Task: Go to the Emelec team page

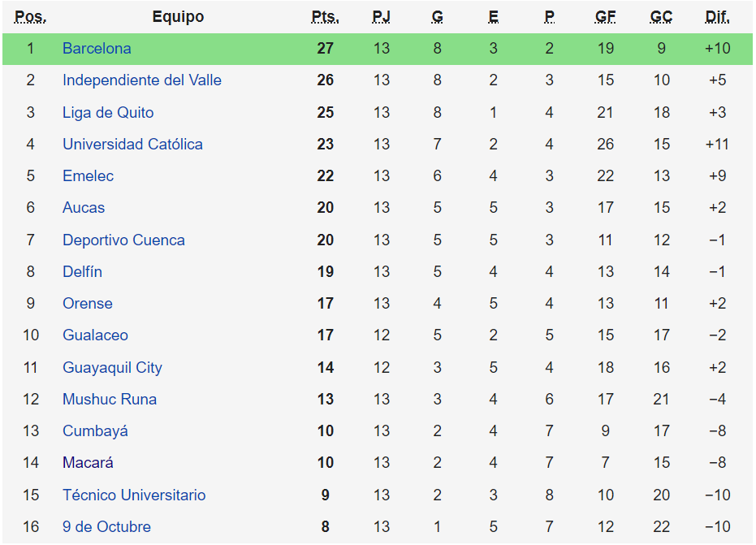Action: tap(88, 176)
